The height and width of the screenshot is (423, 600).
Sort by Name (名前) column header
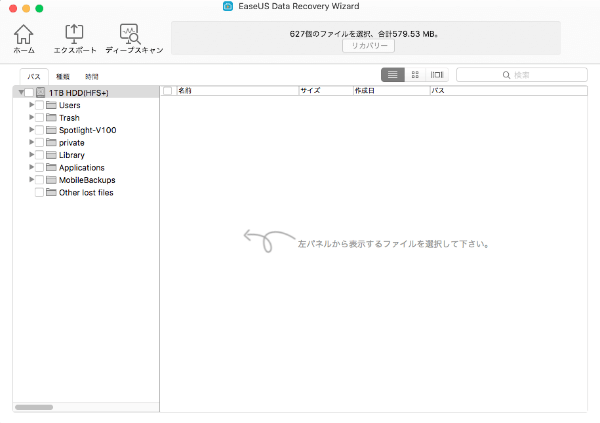[237, 91]
